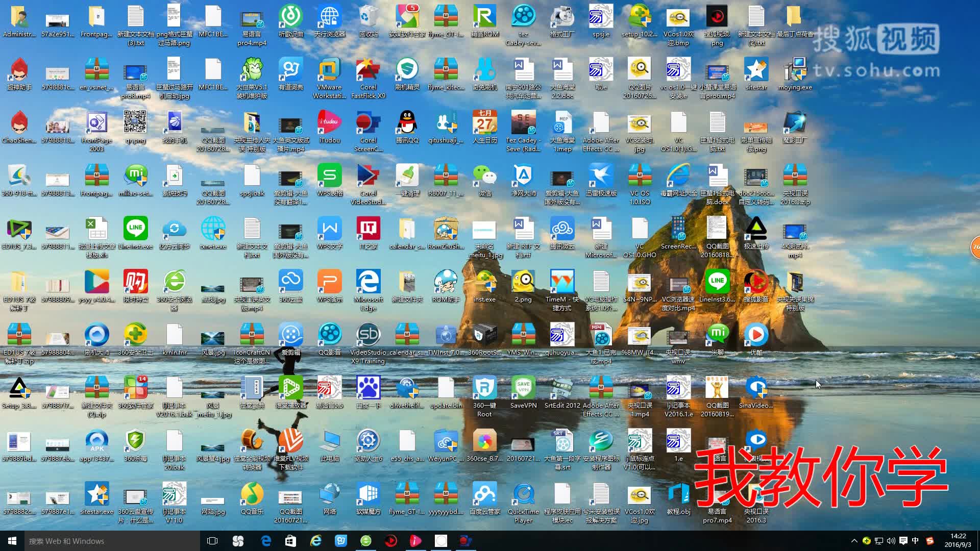This screenshot has height=551, width=980.
Task: Show hidden tray icons chevron
Action: point(854,541)
